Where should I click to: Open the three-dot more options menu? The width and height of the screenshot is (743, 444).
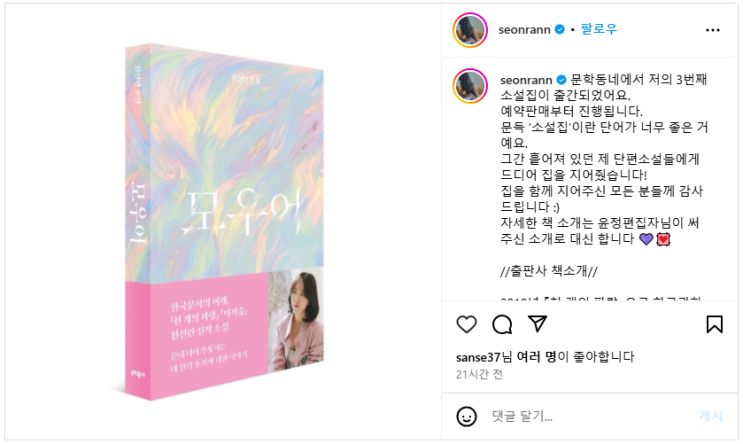713,30
